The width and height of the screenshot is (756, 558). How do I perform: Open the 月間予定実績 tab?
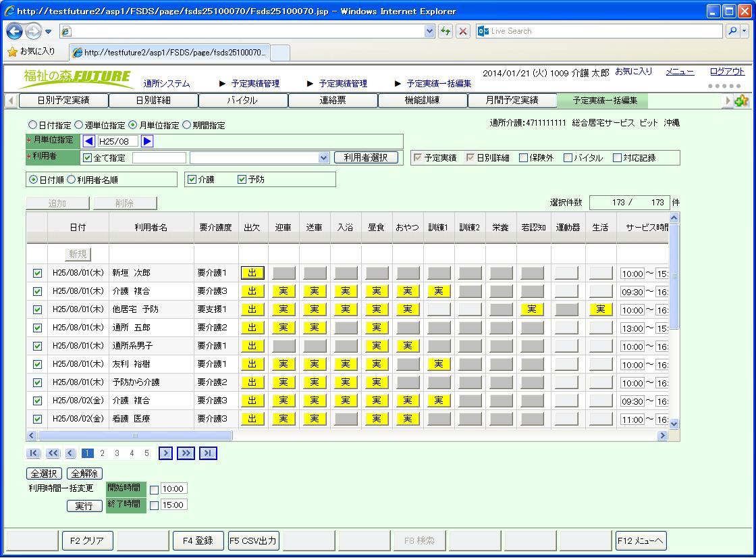point(512,101)
